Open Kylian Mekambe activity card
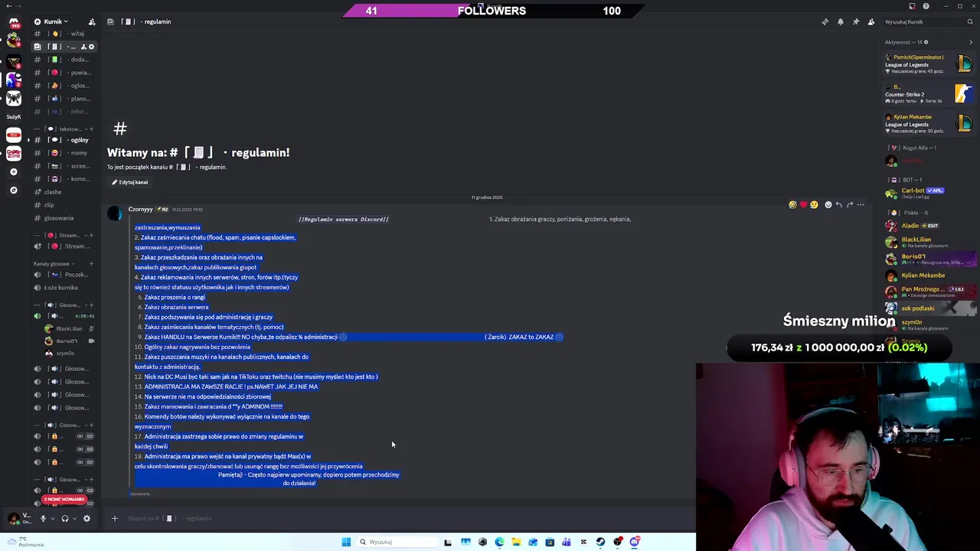 [x=928, y=124]
